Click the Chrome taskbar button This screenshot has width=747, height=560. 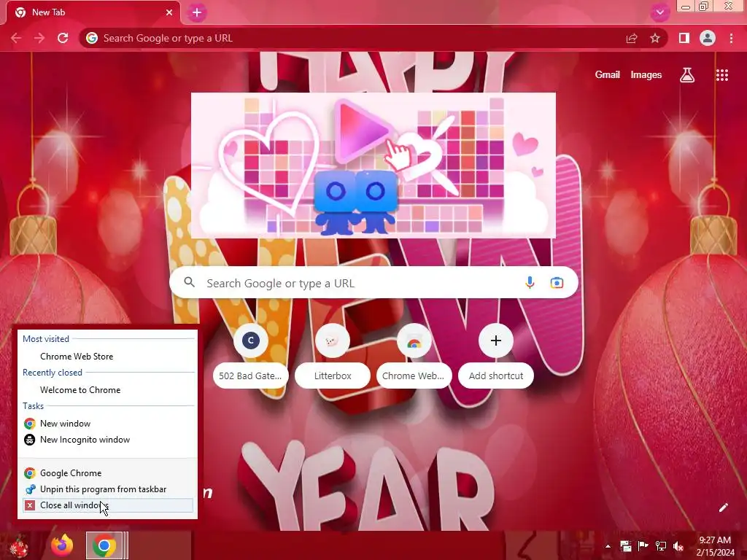(x=107, y=545)
